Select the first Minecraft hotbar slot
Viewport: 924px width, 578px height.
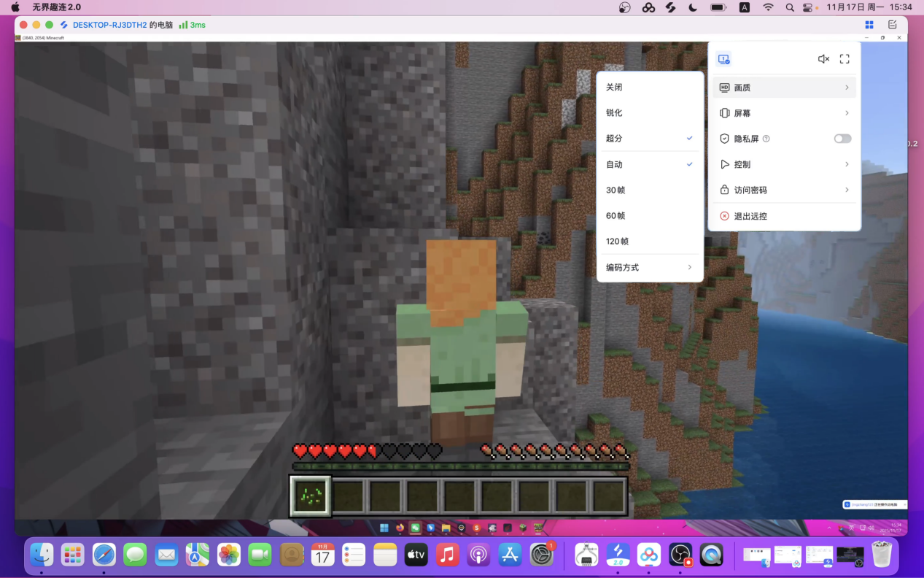[311, 496]
